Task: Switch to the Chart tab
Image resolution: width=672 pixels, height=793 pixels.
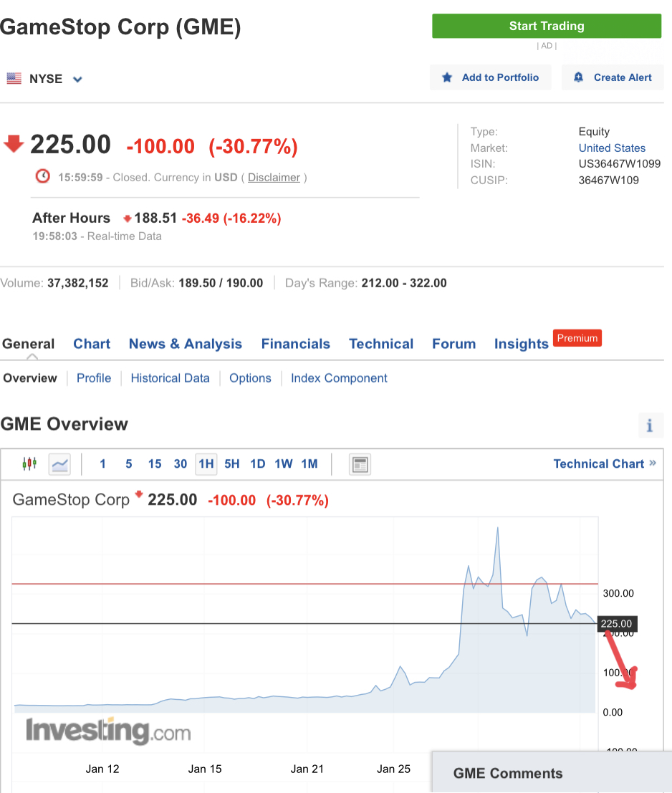Action: 92,344
